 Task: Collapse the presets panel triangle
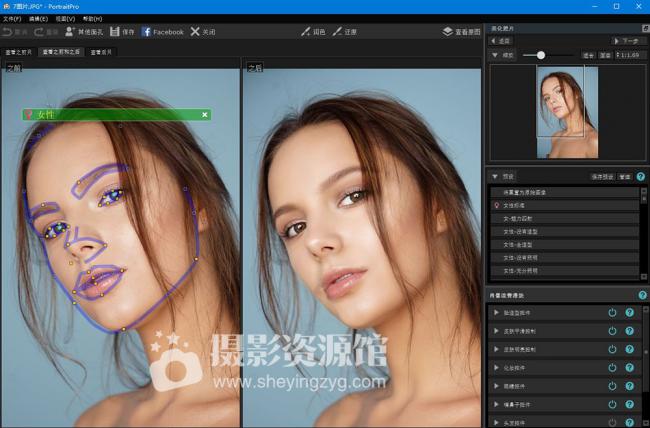[494, 176]
